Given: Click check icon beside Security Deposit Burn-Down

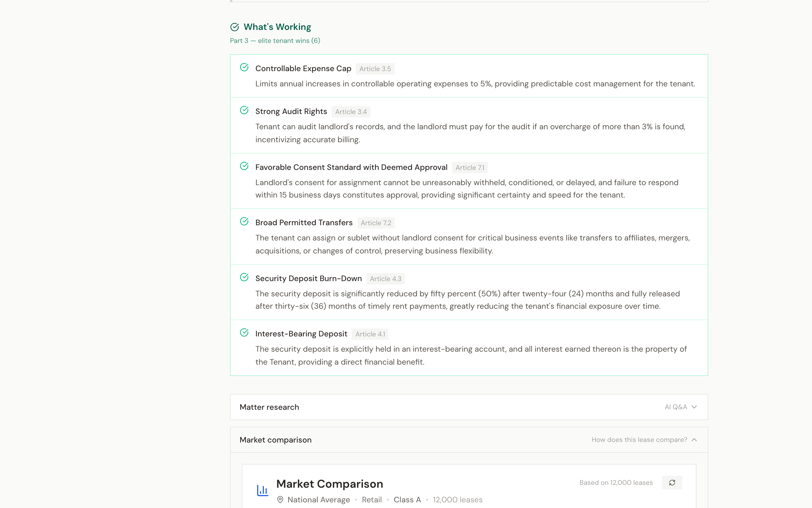Looking at the screenshot, I should tap(244, 277).
